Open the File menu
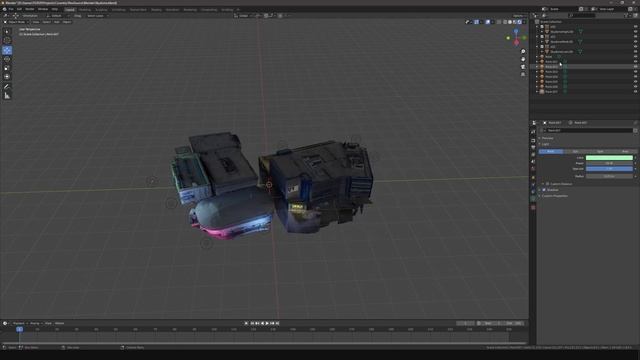 pyautogui.click(x=11, y=9)
